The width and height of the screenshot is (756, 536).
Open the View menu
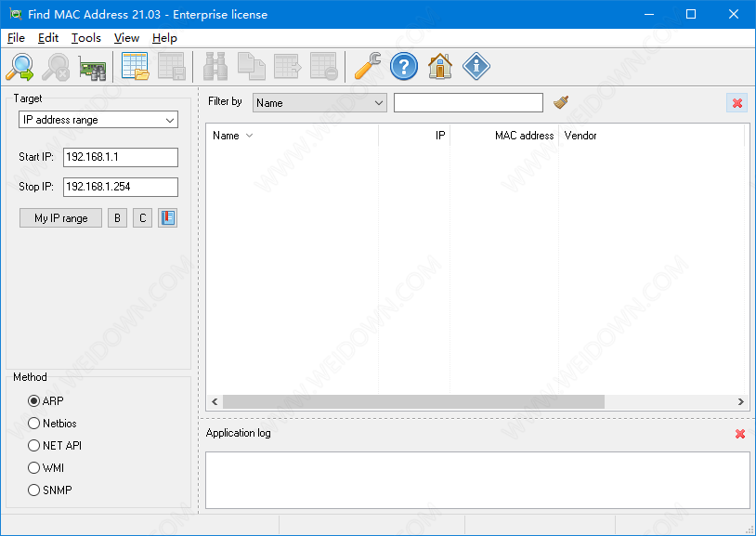126,38
